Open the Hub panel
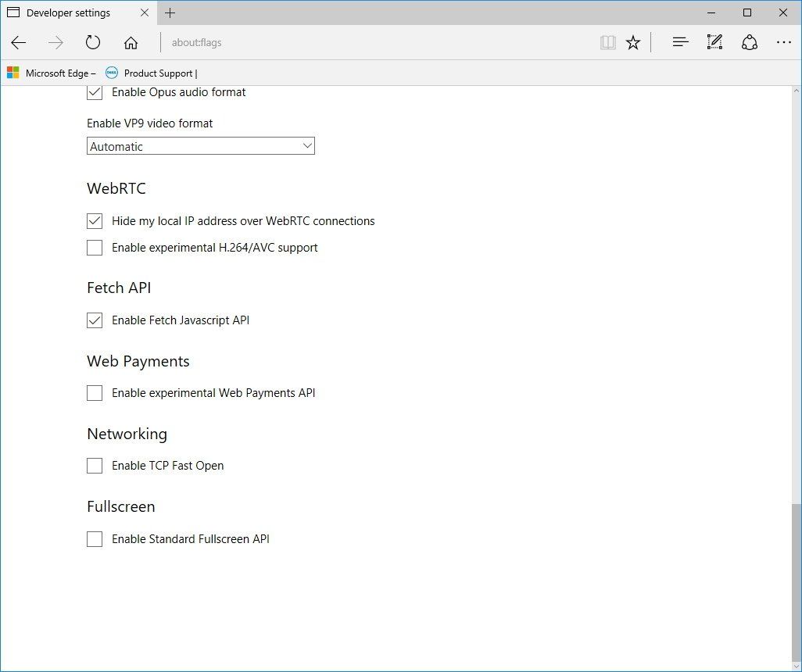802x672 pixels. [x=680, y=42]
